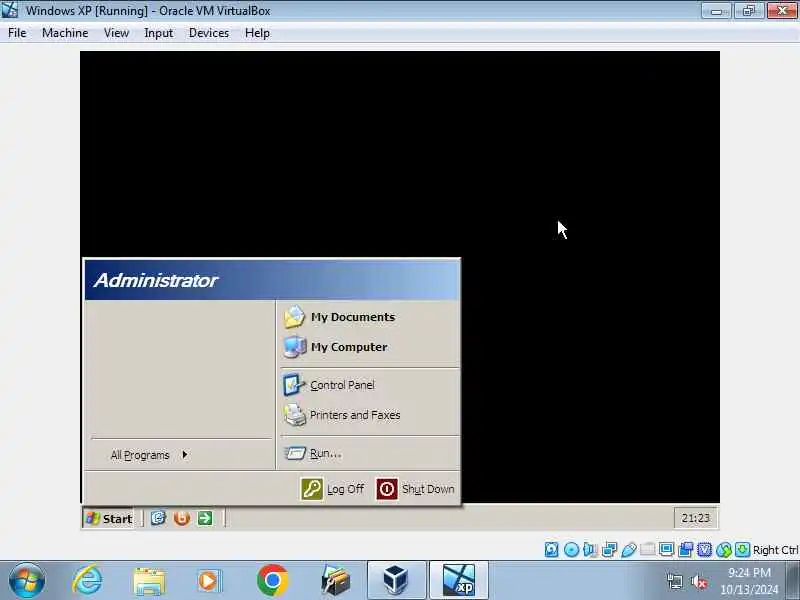
Task: Open the File menu in VirtualBox
Action: [x=17, y=33]
